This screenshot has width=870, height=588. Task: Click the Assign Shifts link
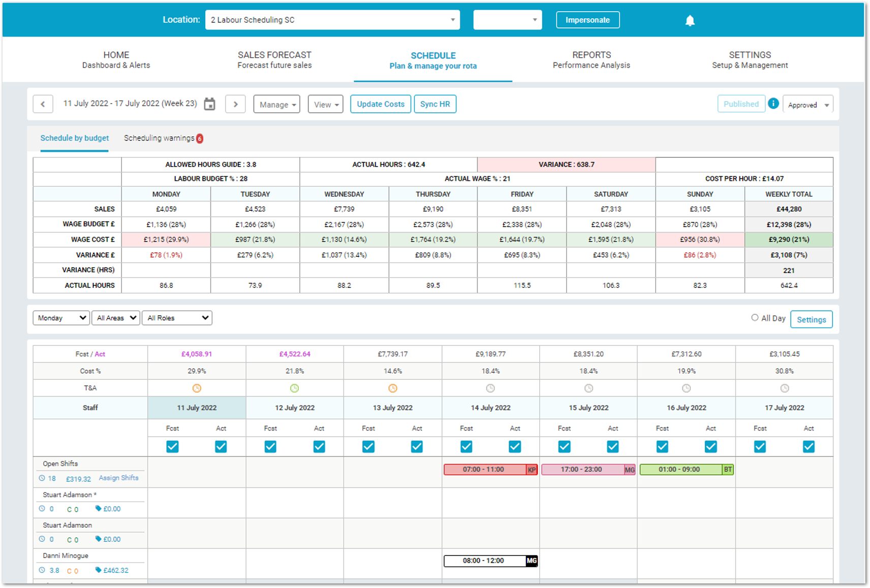tap(118, 478)
